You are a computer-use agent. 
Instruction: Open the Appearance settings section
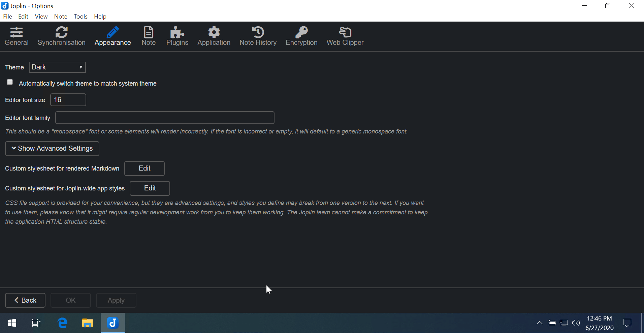click(112, 36)
